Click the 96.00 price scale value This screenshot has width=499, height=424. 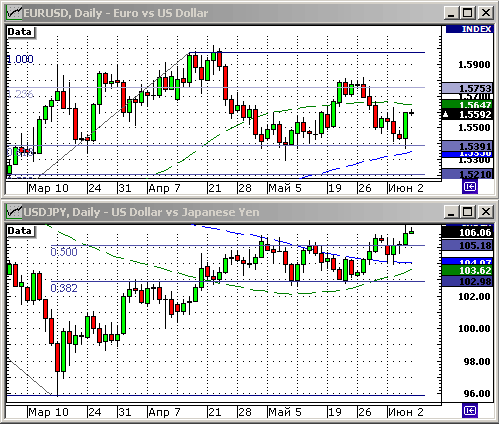pyautogui.click(x=476, y=394)
